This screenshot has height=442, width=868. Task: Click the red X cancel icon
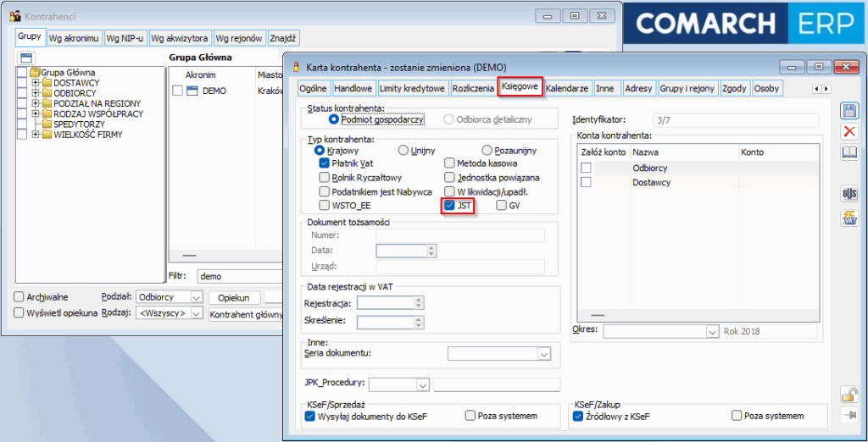click(x=849, y=131)
